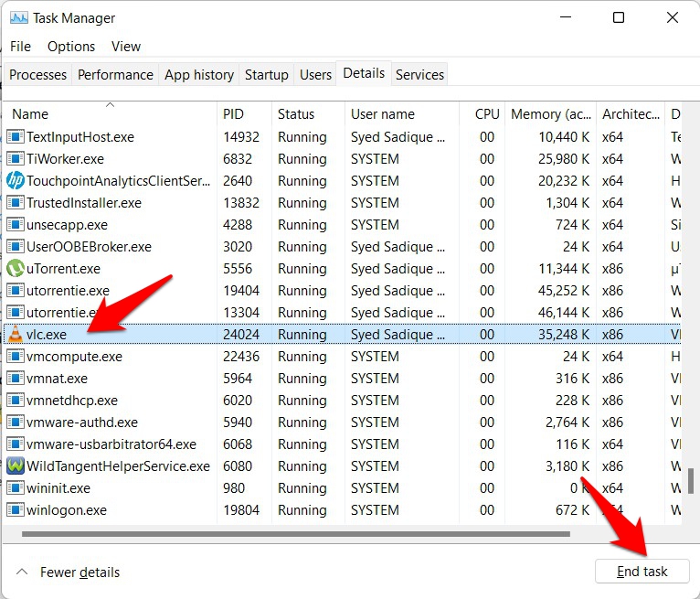Collapse view with Fewer details chevron
This screenshot has width=700, height=599.
[x=22, y=572]
